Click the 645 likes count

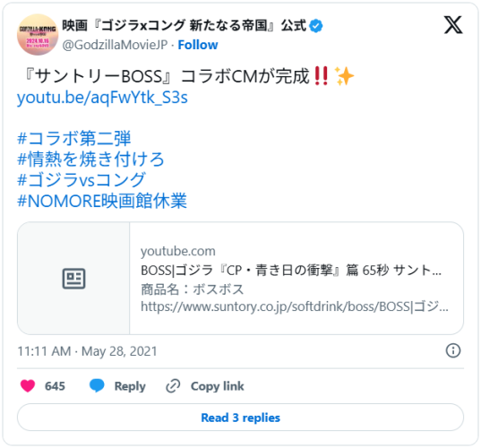tap(55, 386)
